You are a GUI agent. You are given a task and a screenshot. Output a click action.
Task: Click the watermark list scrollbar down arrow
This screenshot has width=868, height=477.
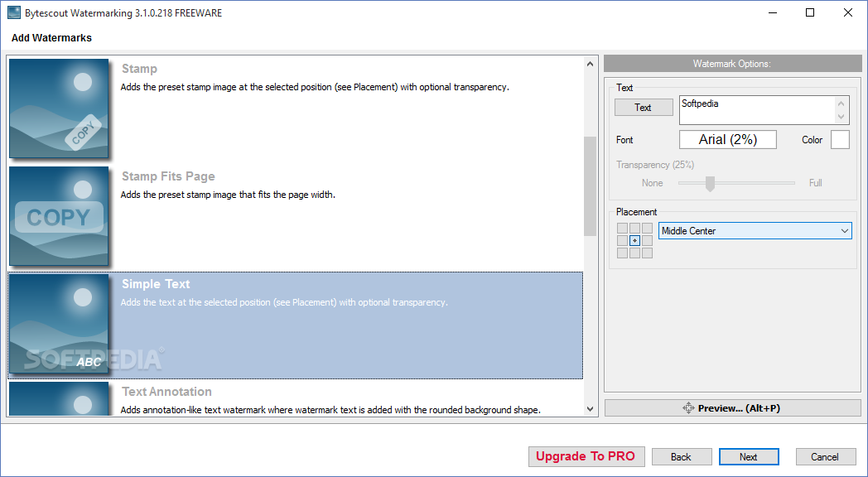coord(590,409)
